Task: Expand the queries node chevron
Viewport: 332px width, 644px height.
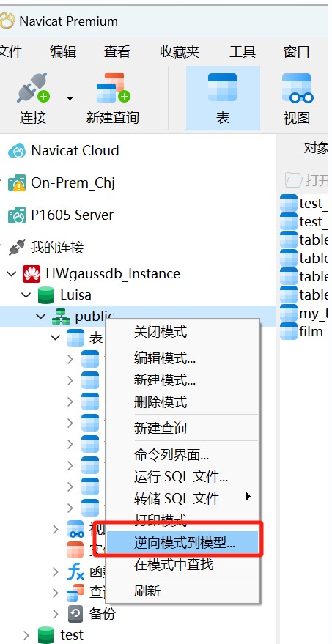Action: tap(55, 593)
